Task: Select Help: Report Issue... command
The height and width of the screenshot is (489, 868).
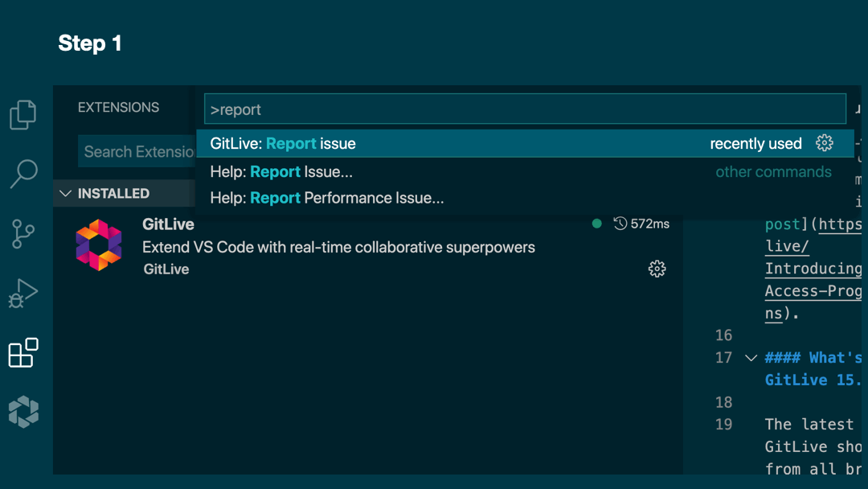Action: [525, 171]
